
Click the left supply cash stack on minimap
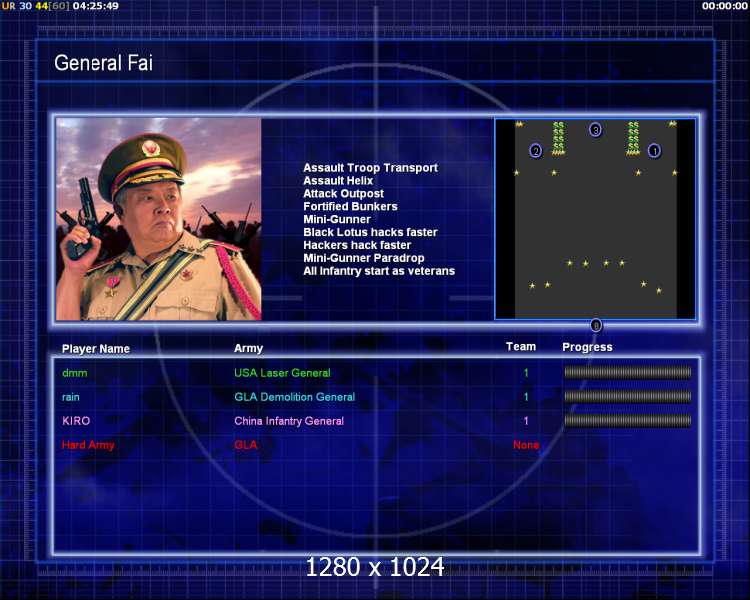(x=558, y=138)
